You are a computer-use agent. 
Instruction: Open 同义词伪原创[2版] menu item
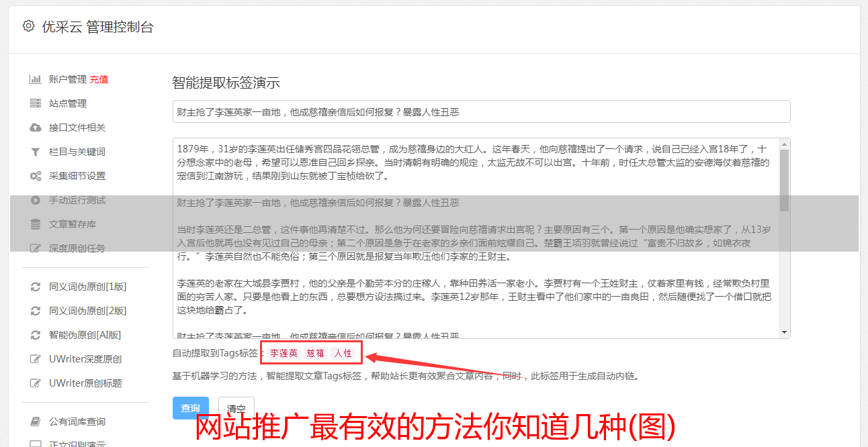(87, 311)
